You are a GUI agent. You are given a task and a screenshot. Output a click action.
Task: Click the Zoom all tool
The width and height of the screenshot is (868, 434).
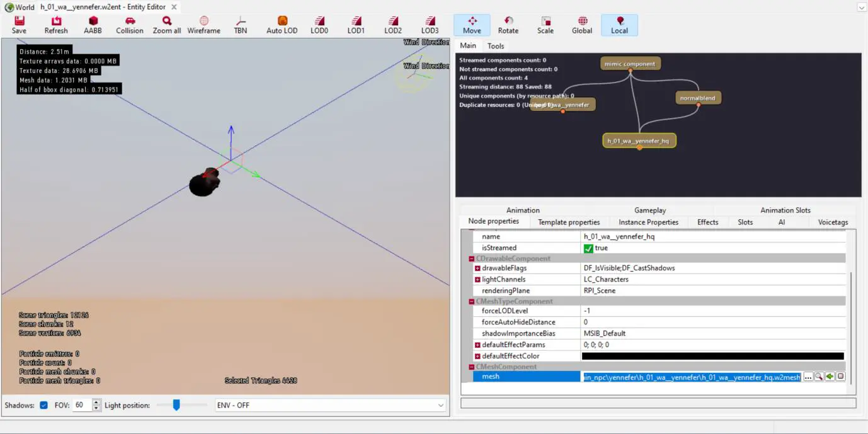tap(166, 25)
